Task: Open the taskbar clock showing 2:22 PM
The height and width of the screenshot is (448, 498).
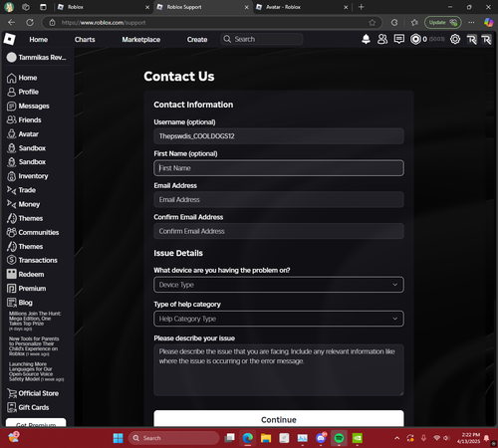Action: (x=469, y=438)
